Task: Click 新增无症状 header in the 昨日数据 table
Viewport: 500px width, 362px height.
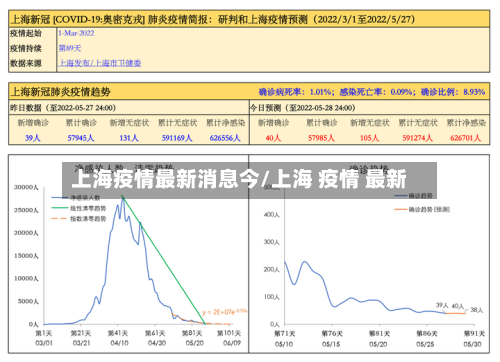Action: pos(129,123)
